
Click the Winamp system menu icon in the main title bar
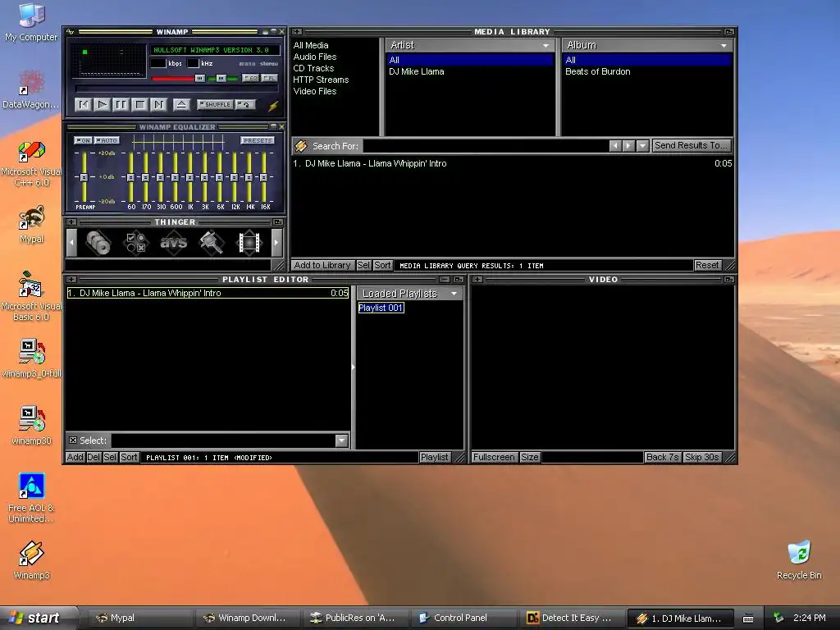(x=71, y=32)
